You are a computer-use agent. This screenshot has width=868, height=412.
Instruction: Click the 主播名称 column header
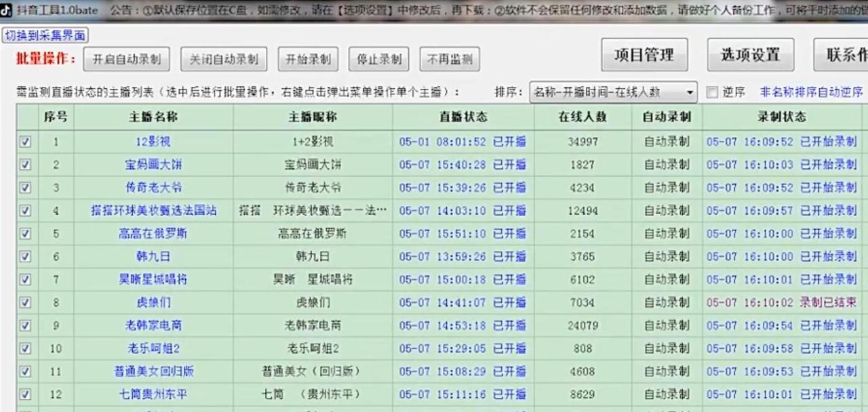tap(153, 117)
